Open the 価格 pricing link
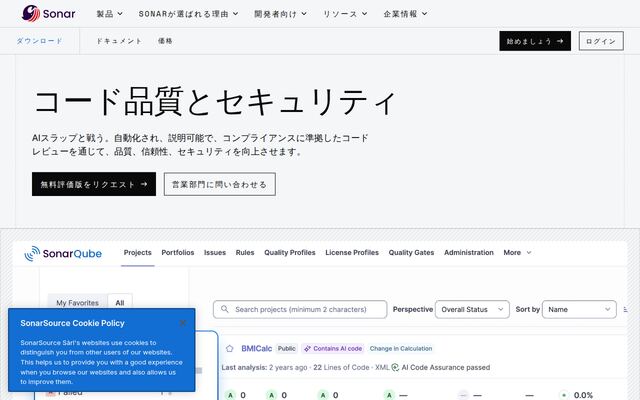 pyautogui.click(x=165, y=41)
